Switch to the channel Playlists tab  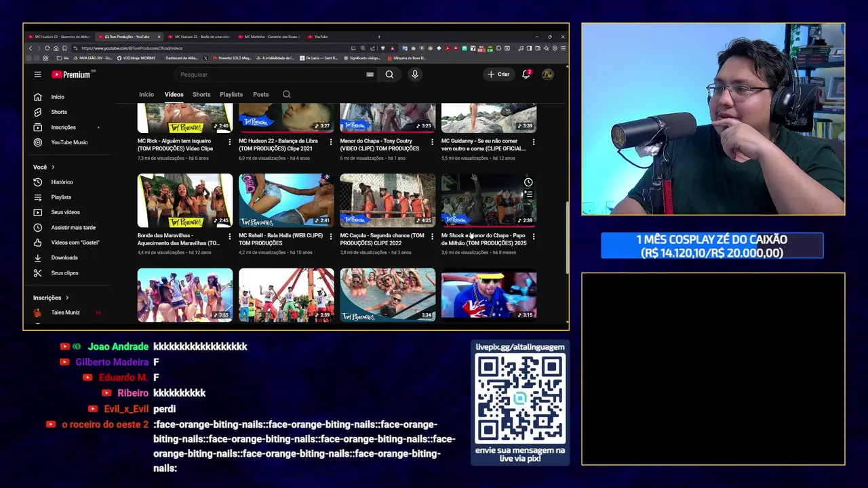pyautogui.click(x=231, y=94)
